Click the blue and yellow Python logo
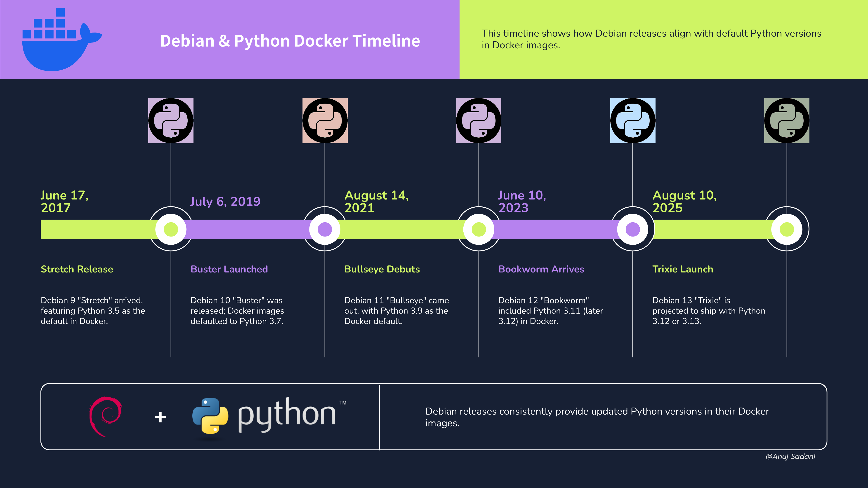 [210, 416]
